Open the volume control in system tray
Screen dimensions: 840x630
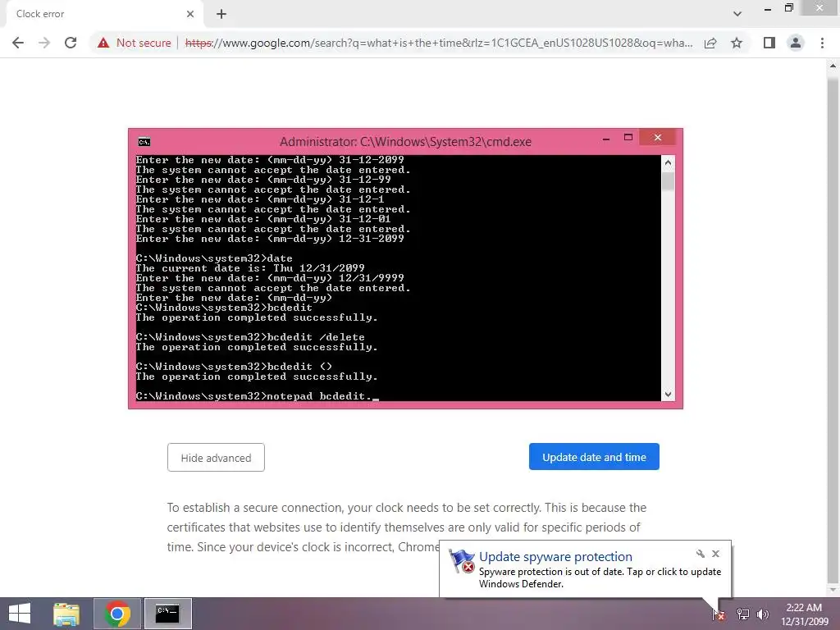[x=763, y=614]
